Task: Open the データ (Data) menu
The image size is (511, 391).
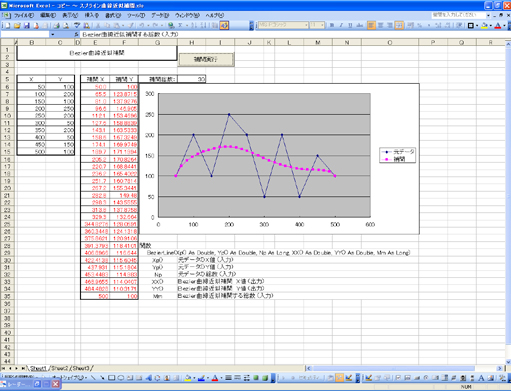Action: tap(160, 15)
